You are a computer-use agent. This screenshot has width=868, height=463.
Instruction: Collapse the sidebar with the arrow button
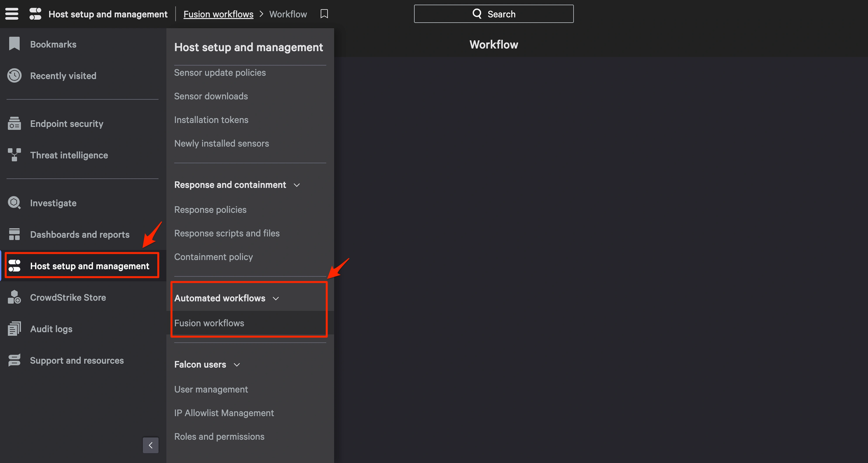click(150, 445)
